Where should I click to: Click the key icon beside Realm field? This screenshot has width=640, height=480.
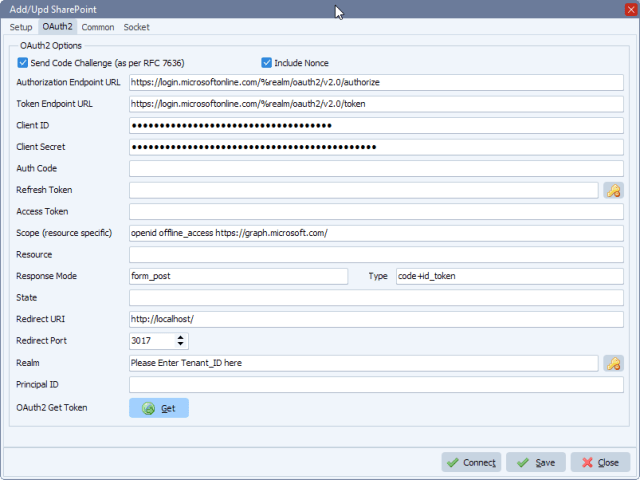click(x=613, y=363)
